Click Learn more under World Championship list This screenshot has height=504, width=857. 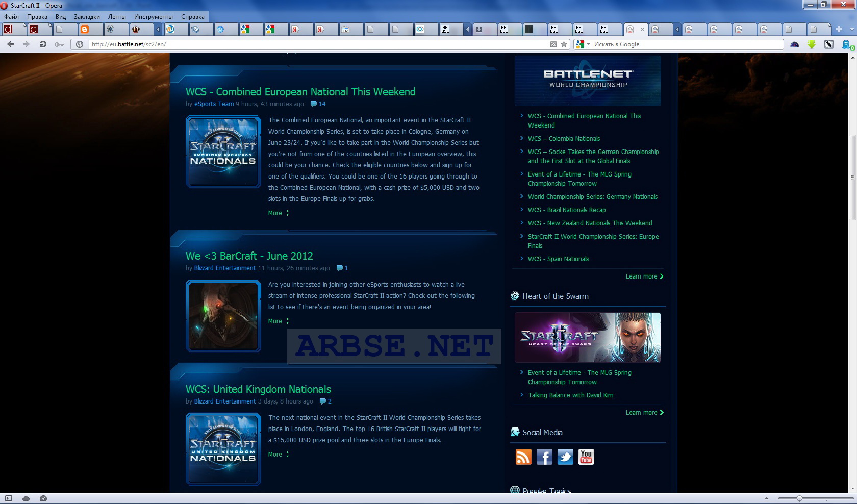tap(645, 276)
